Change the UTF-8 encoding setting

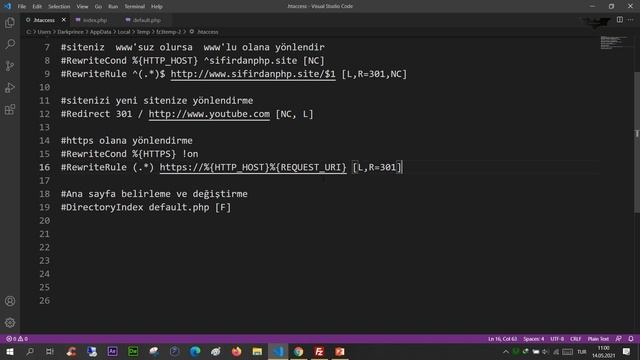tap(557, 339)
